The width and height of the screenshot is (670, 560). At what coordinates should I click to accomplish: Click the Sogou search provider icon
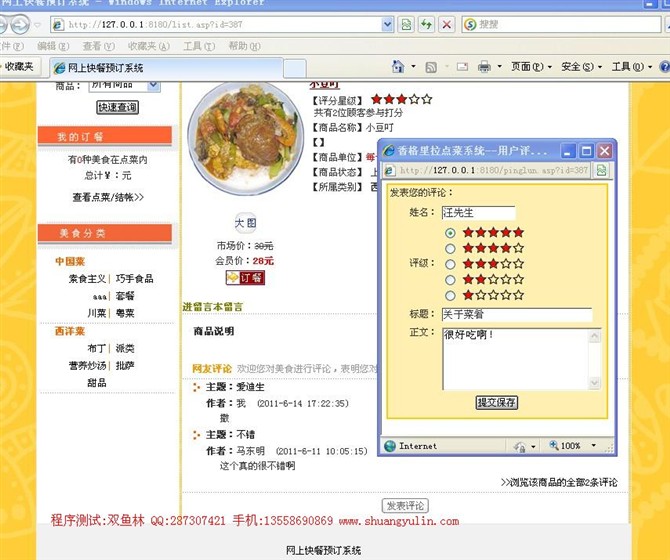(x=470, y=24)
